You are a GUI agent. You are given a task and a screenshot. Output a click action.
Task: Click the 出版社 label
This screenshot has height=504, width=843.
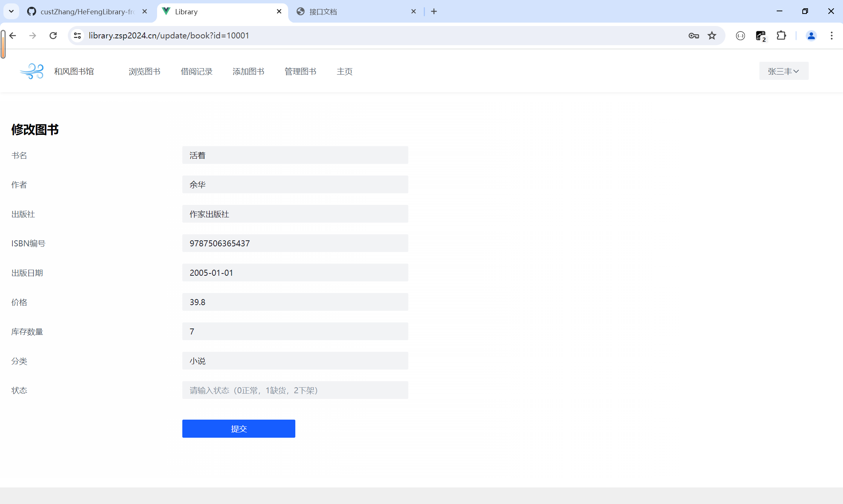click(x=23, y=214)
